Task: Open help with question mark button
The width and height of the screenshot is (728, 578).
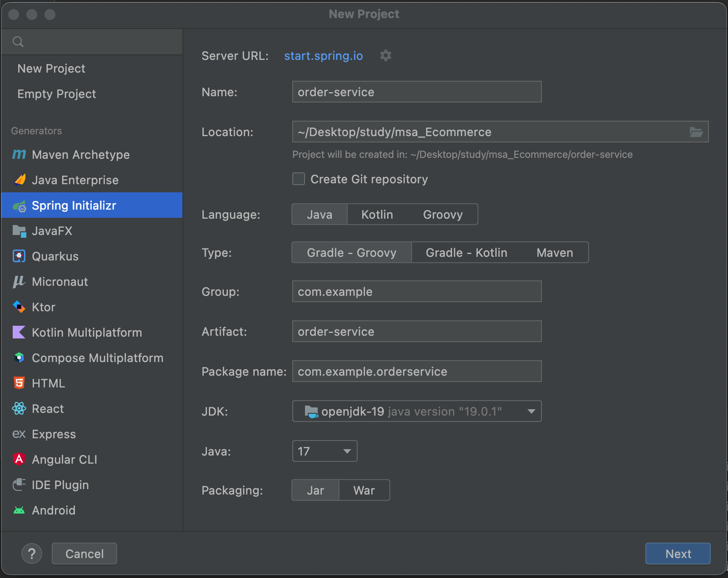Action: click(32, 554)
